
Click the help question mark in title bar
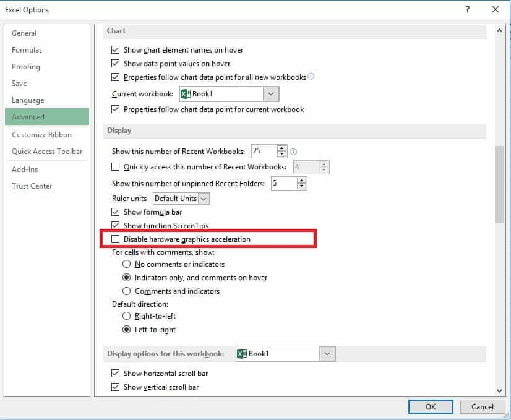point(468,9)
